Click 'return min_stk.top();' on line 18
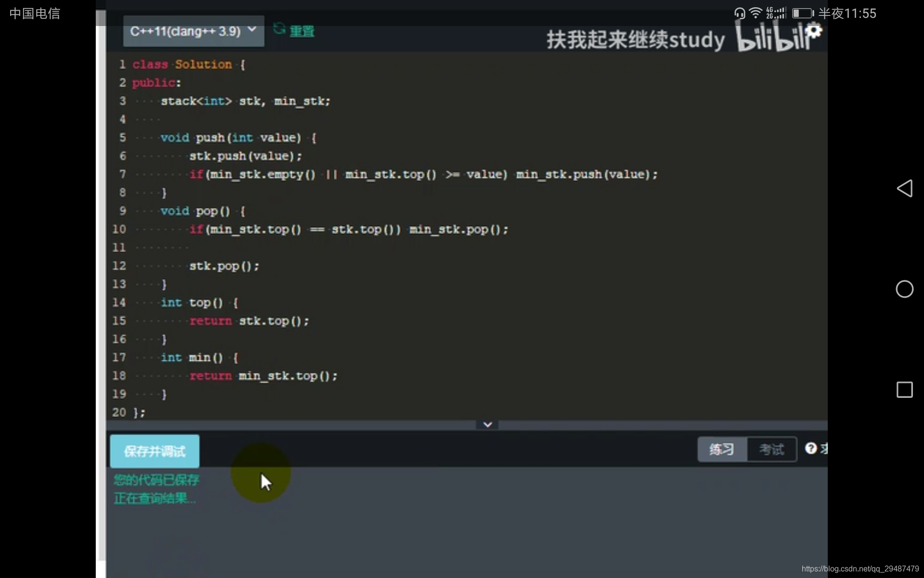 pyautogui.click(x=263, y=376)
